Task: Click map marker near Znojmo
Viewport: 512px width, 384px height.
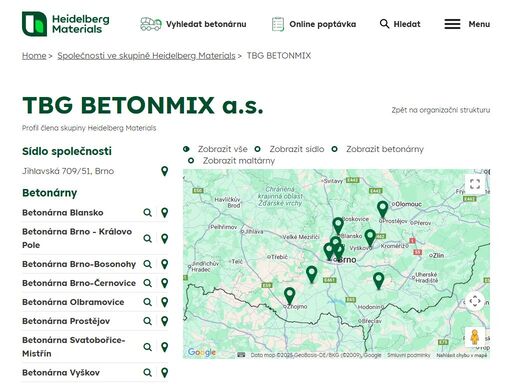Action: (x=290, y=296)
